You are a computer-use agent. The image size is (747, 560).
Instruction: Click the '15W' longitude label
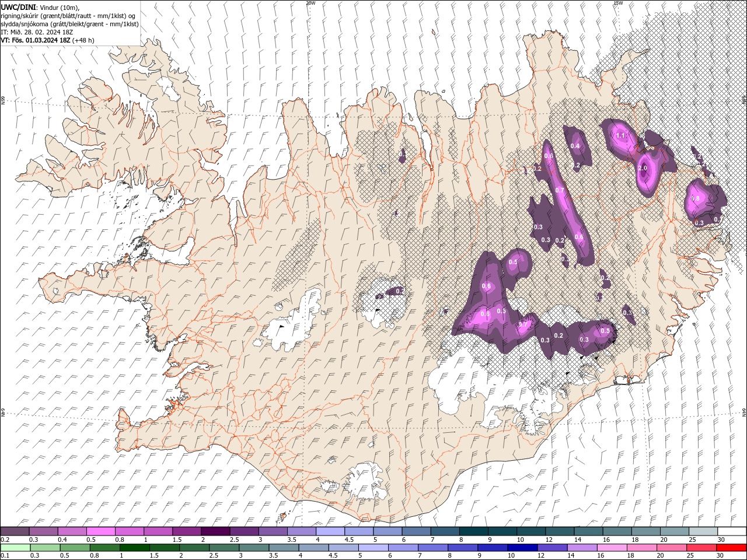618,3
